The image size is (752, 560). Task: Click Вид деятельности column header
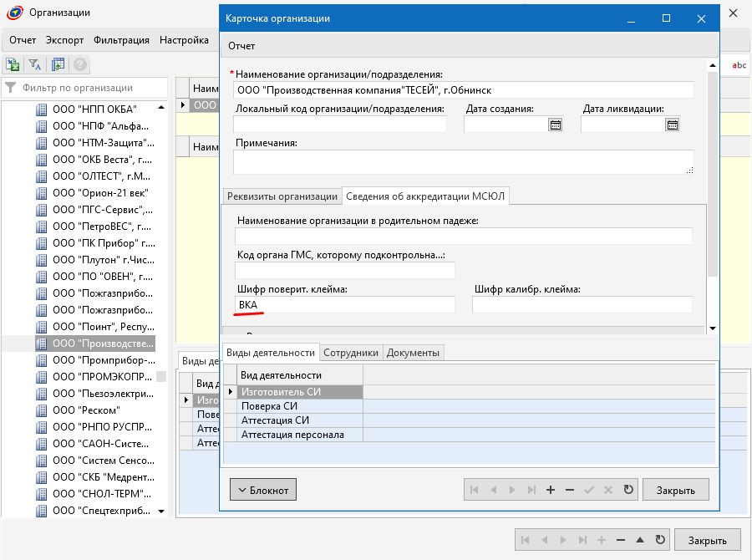tap(300, 374)
